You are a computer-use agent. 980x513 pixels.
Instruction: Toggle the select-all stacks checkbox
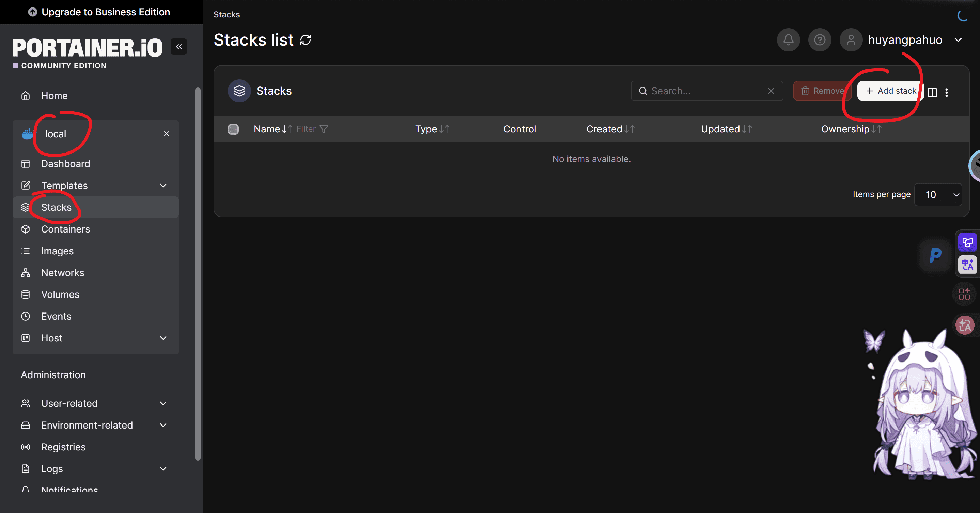233,129
